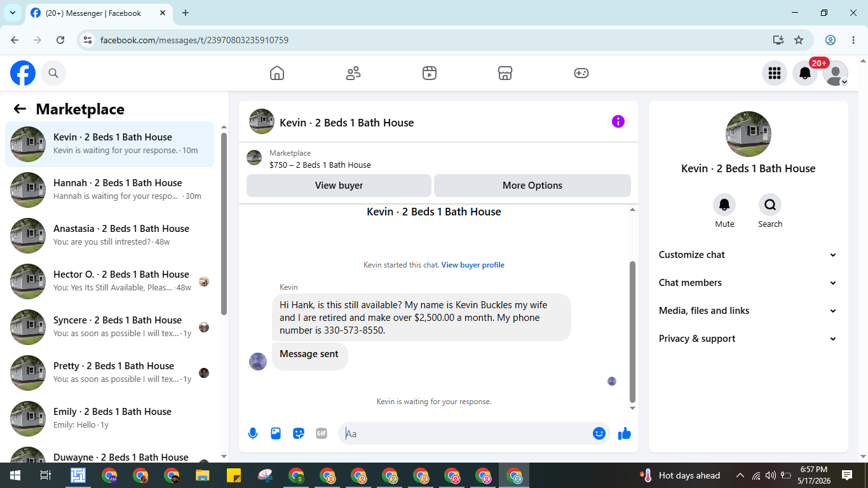Open Kevin 2 Beds 1 Bath House chat
Viewport: 868px width, 488px height.
pyautogui.click(x=110, y=144)
